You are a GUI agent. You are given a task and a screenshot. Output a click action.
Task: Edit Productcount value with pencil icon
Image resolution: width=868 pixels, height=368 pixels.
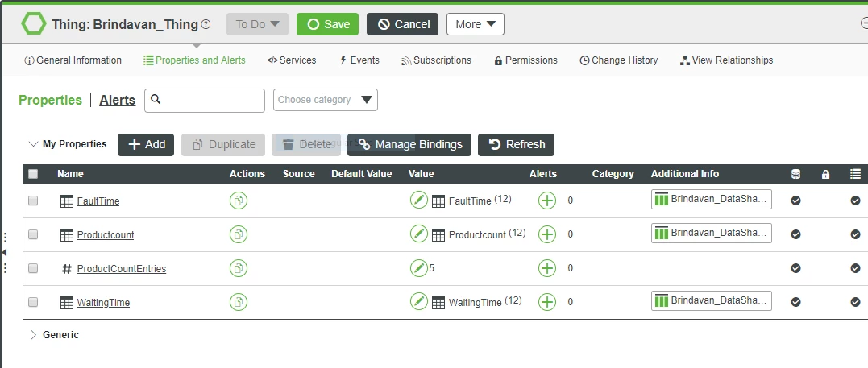click(419, 234)
